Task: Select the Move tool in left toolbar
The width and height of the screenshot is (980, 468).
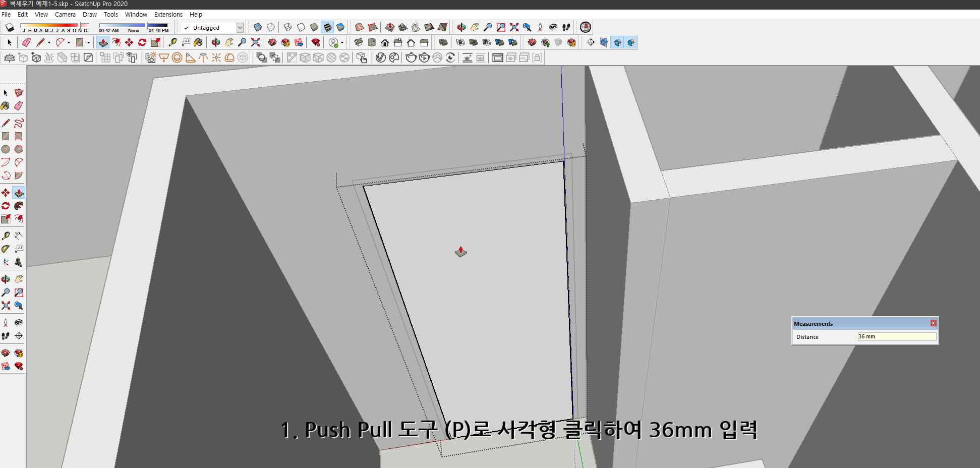Action: 6,193
